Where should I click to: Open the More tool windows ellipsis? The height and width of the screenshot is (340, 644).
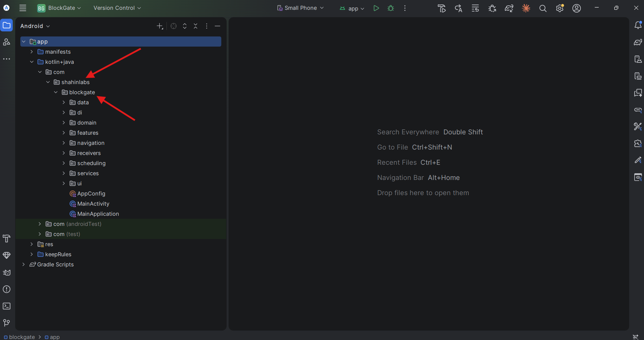click(x=6, y=59)
